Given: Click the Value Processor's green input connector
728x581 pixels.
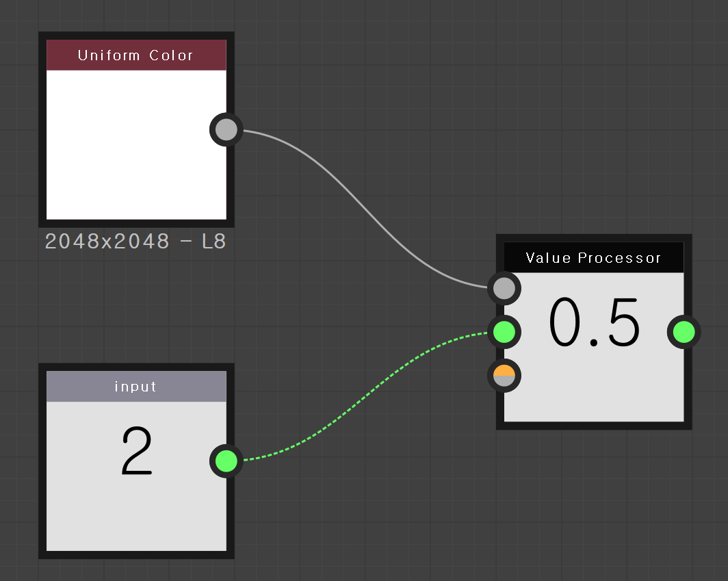Looking at the screenshot, I should (x=504, y=332).
